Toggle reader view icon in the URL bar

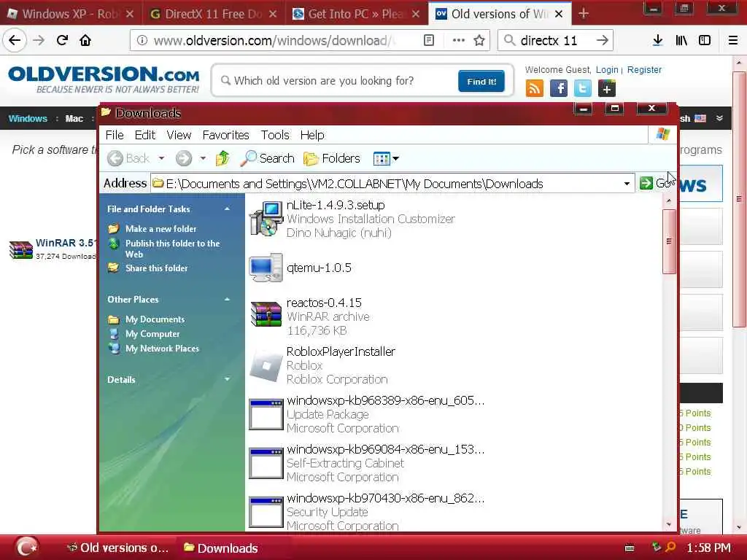point(429,41)
